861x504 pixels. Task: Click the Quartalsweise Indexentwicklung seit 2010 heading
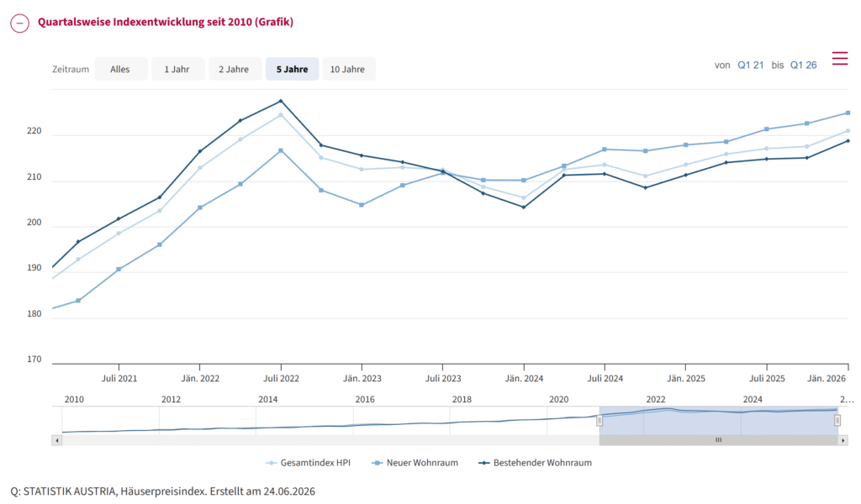click(x=166, y=22)
